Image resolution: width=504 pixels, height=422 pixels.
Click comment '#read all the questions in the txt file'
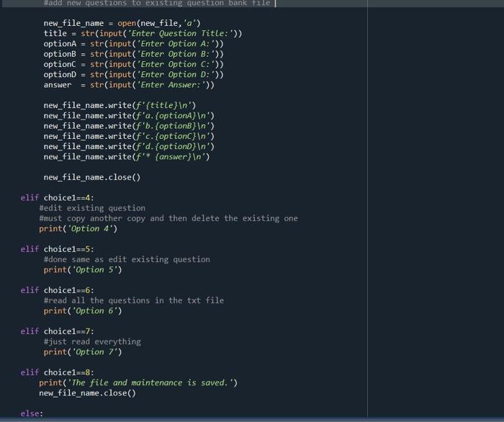point(134,300)
